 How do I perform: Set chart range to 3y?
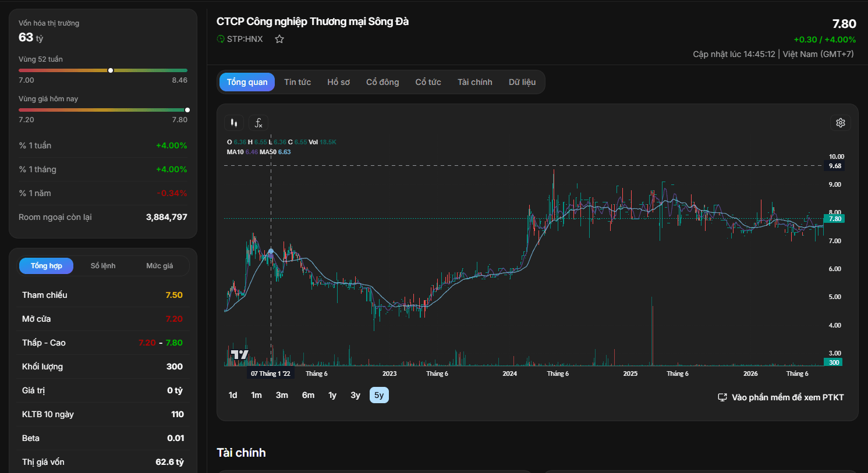coord(355,395)
